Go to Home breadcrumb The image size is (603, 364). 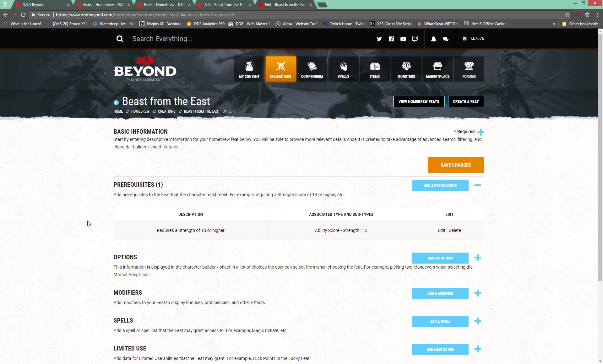[118, 111]
